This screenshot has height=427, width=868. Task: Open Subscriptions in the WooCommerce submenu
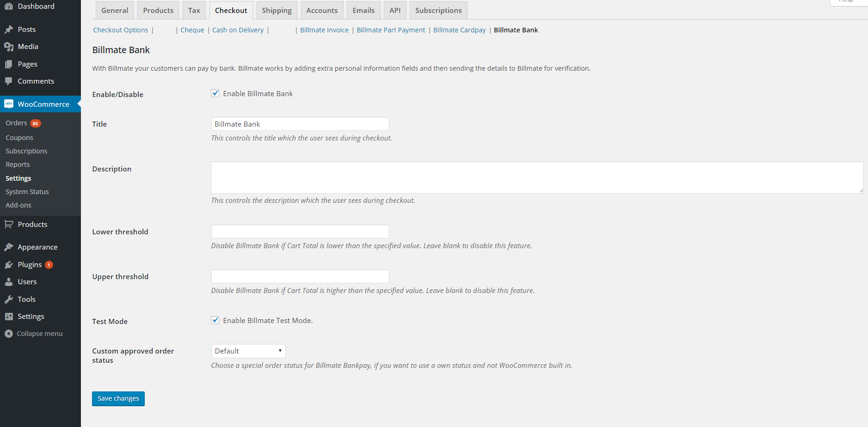pos(26,151)
